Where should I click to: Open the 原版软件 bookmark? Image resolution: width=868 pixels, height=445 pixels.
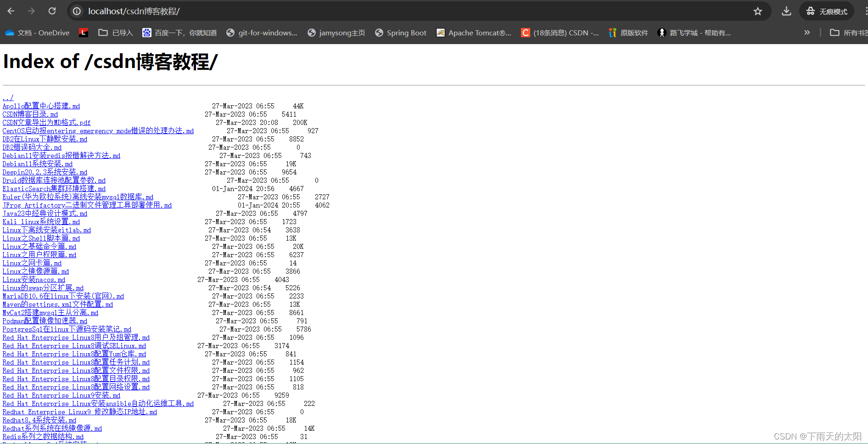628,33
